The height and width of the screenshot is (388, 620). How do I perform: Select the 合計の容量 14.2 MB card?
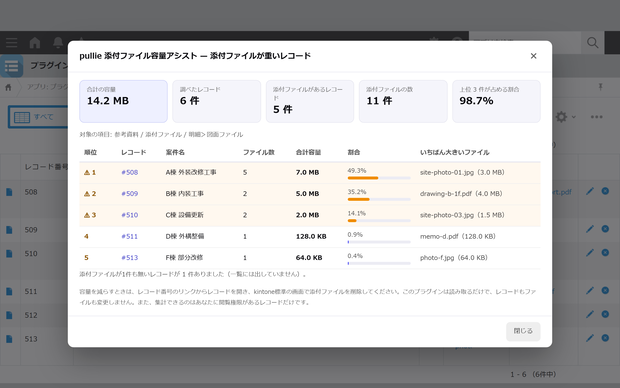pos(123,101)
